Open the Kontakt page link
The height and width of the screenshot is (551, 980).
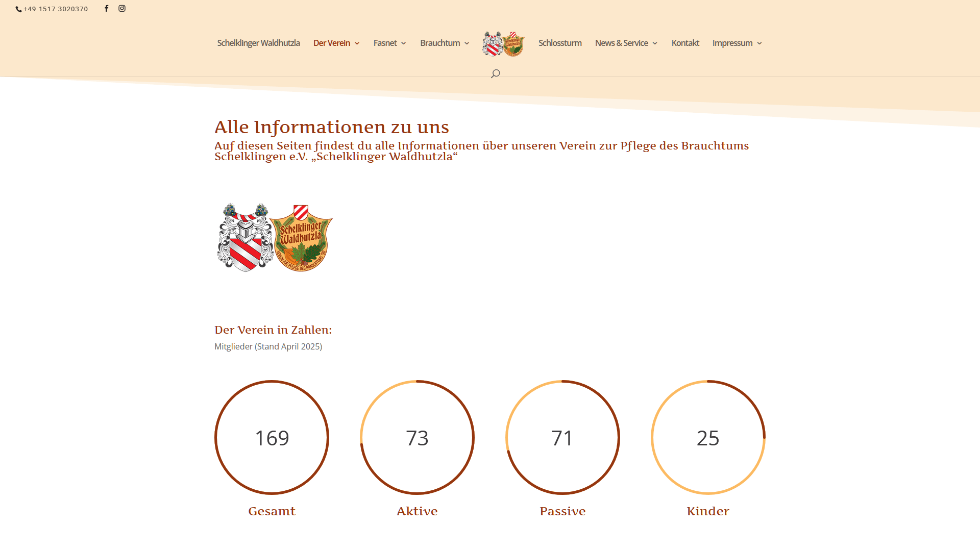(x=685, y=43)
